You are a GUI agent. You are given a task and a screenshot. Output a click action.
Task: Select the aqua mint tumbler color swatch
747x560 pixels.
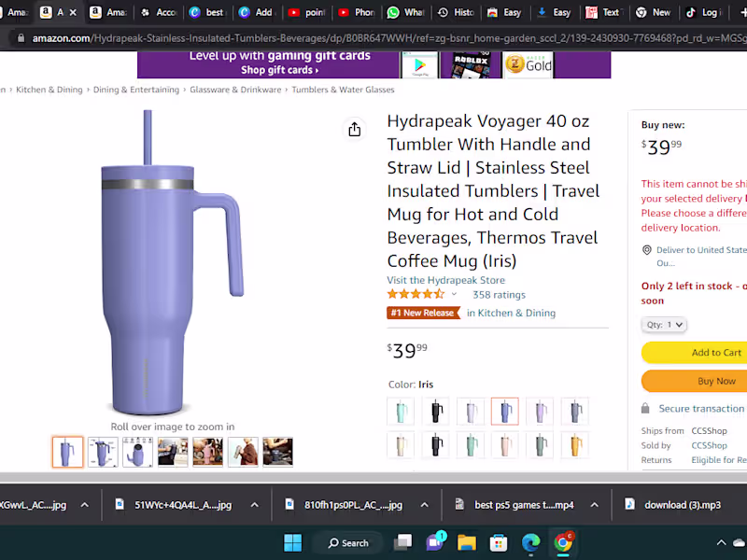click(x=401, y=411)
